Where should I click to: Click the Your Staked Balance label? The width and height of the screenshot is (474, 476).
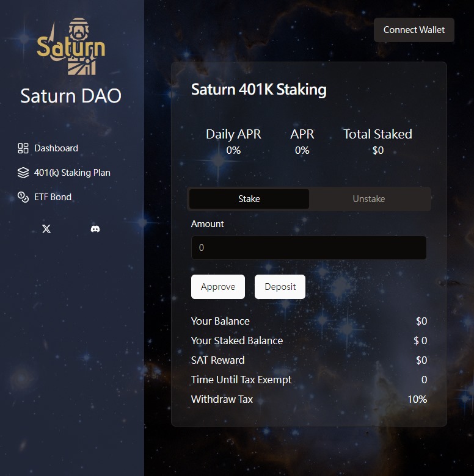[237, 341]
